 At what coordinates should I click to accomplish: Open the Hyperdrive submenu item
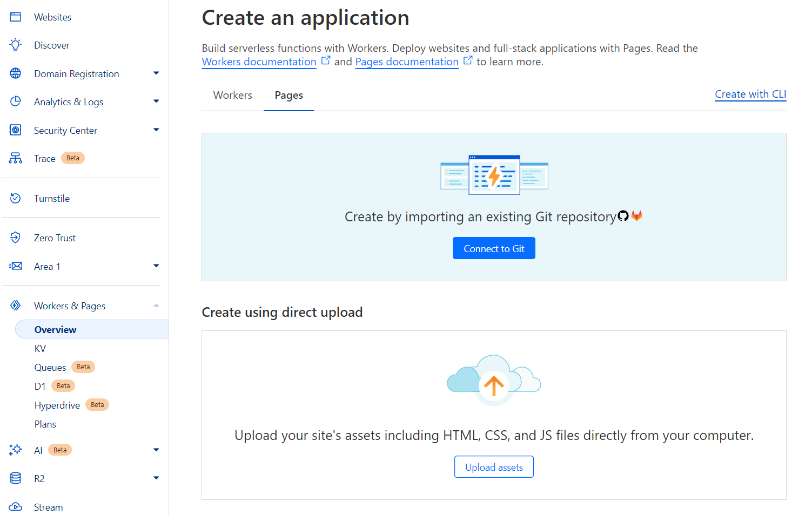pos(57,405)
